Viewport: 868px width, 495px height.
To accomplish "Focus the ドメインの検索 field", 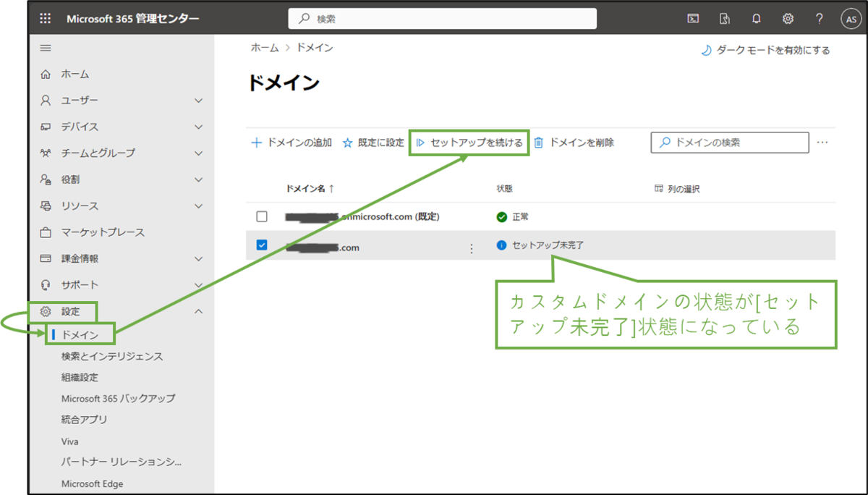I will coord(730,143).
